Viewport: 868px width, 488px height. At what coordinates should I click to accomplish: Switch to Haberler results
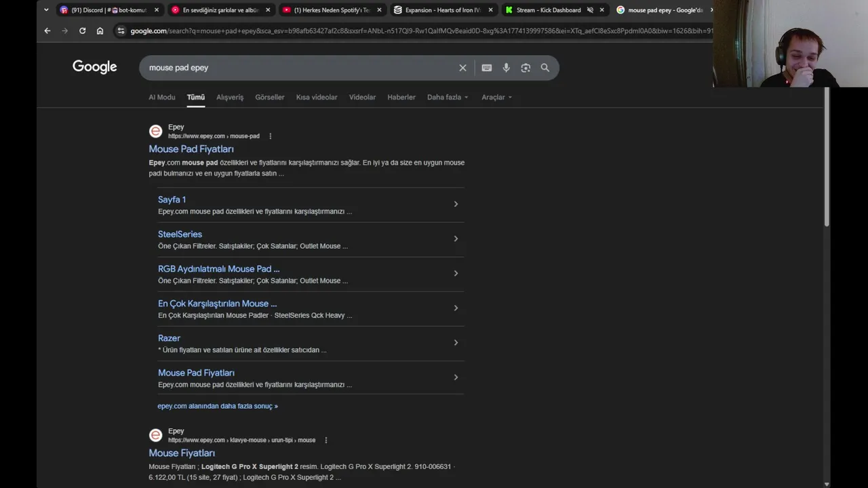[x=401, y=97]
